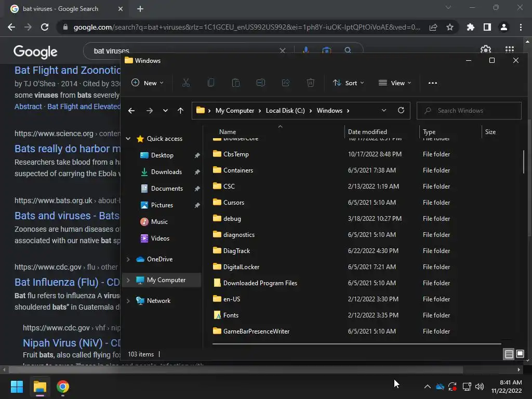Open the New item dropdown
Screen dimensions: 532x399
148,83
